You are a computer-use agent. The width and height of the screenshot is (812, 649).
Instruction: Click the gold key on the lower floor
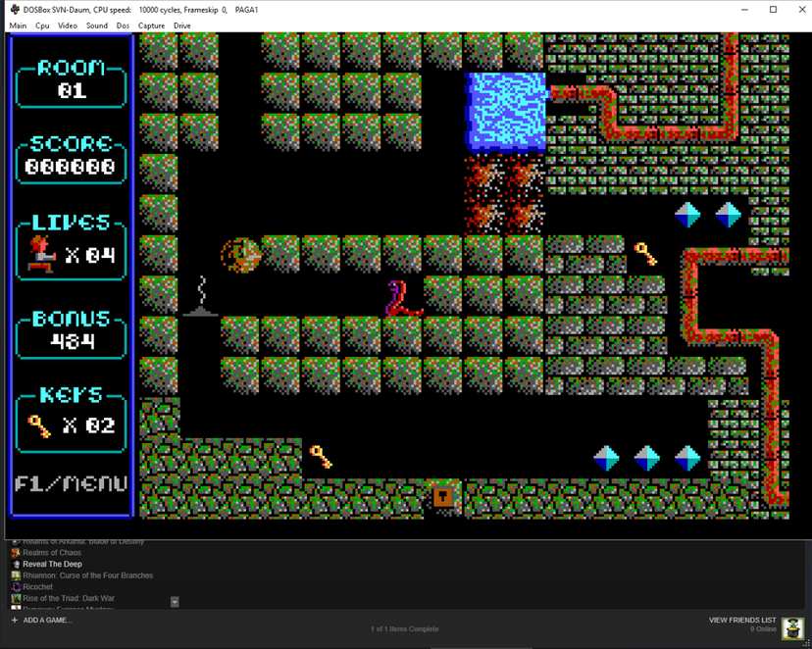point(321,457)
